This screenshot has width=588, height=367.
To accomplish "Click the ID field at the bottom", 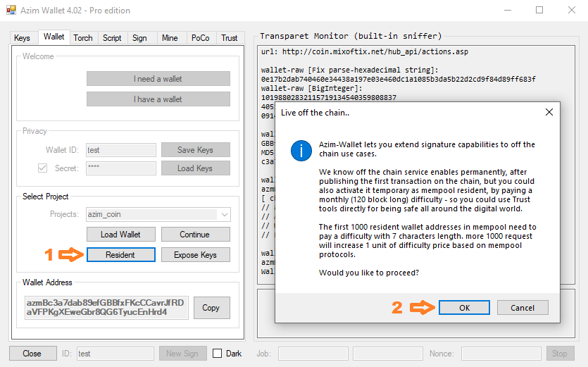I will coord(115,354).
